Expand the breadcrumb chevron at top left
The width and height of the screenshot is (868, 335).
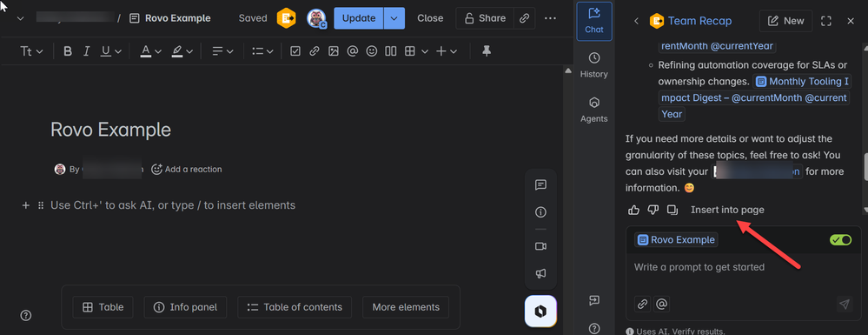click(x=21, y=18)
